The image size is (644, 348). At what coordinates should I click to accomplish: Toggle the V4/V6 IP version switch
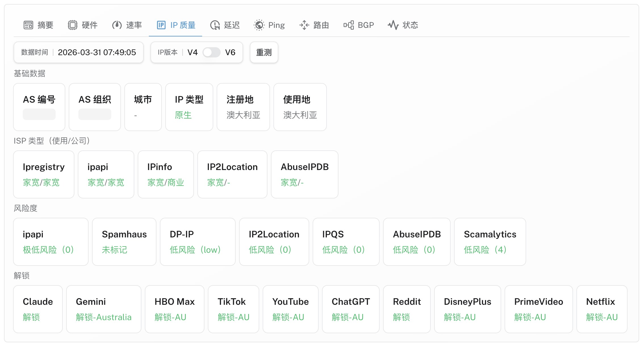tap(212, 52)
